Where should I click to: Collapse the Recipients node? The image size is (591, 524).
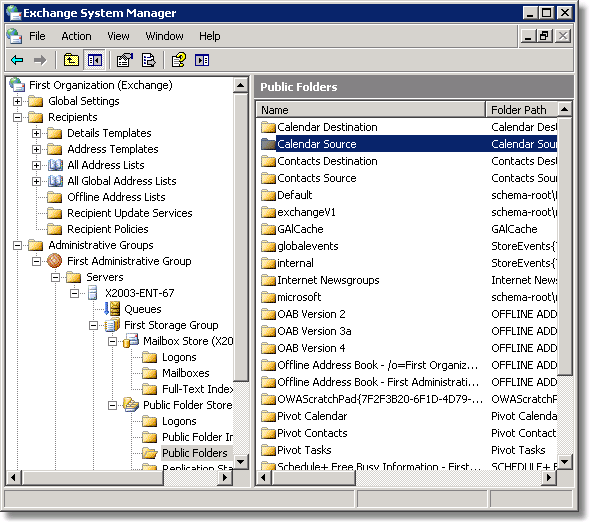click(17, 117)
